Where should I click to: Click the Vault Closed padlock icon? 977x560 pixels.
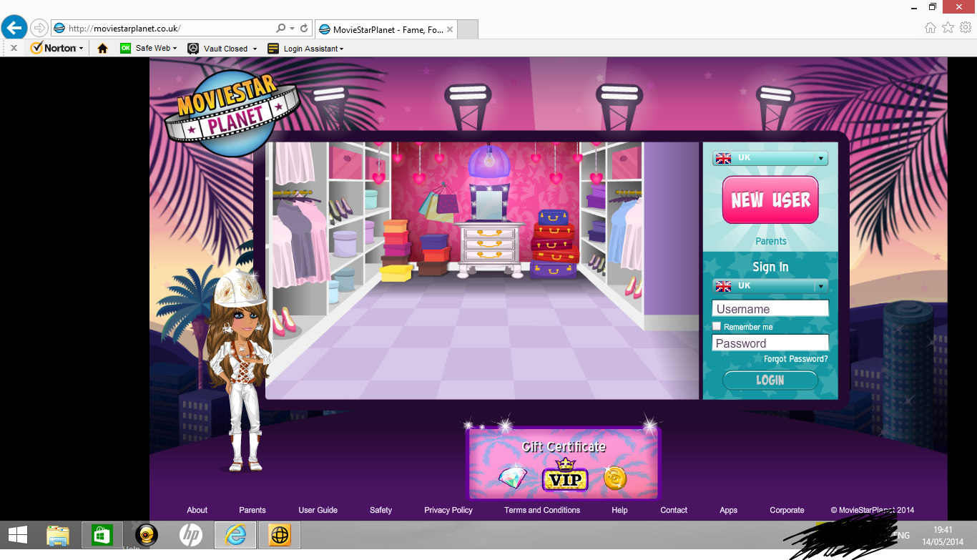coord(192,48)
